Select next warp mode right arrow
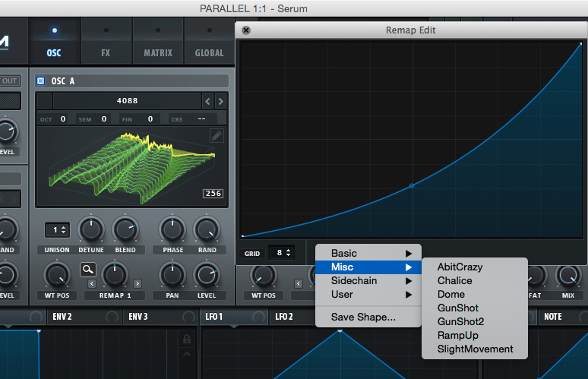 138,284
